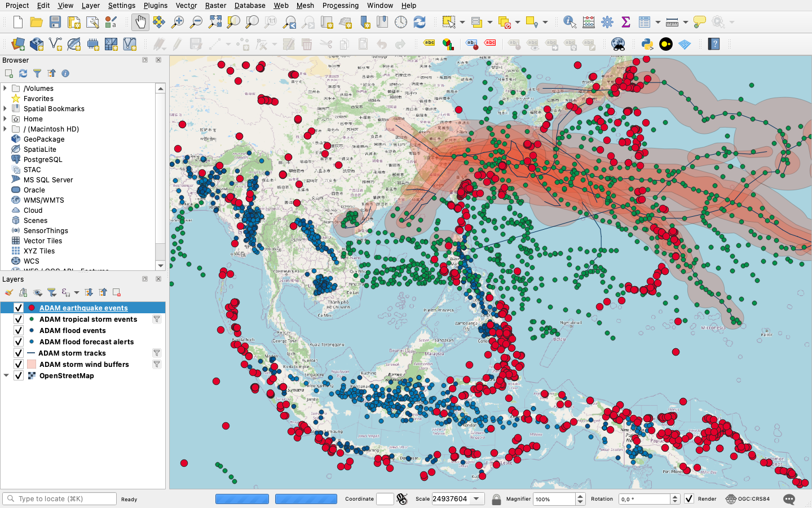The image size is (812, 508).
Task: Click the OGC:CRS84 projection button
Action: [x=748, y=499]
